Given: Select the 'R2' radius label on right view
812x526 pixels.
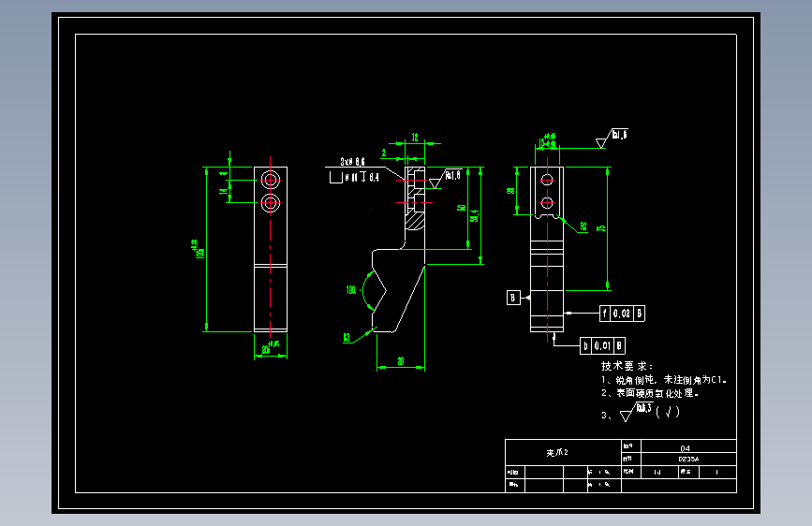Looking at the screenshot, I should pyautogui.click(x=583, y=226).
